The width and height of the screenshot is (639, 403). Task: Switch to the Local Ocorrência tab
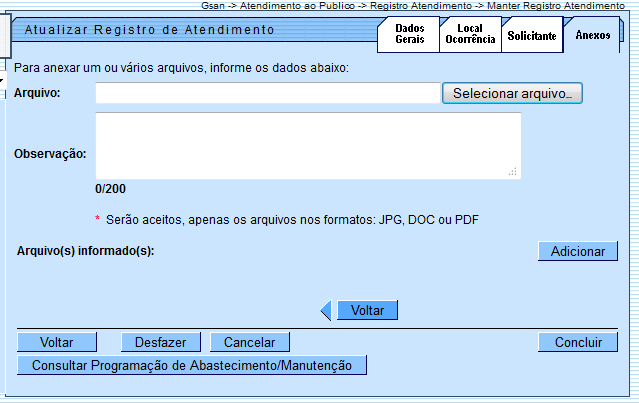click(470, 35)
